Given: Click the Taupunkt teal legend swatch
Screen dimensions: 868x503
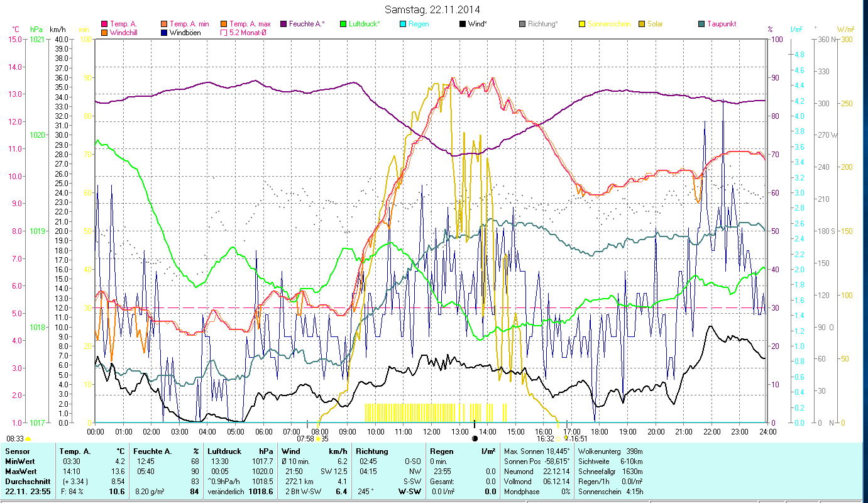Looking at the screenshot, I should [701, 24].
